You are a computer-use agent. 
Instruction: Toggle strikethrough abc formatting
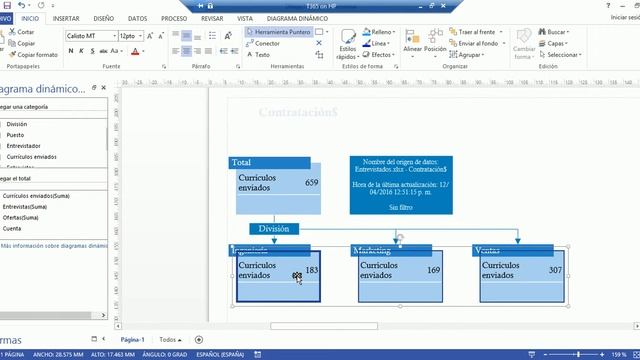point(103,51)
